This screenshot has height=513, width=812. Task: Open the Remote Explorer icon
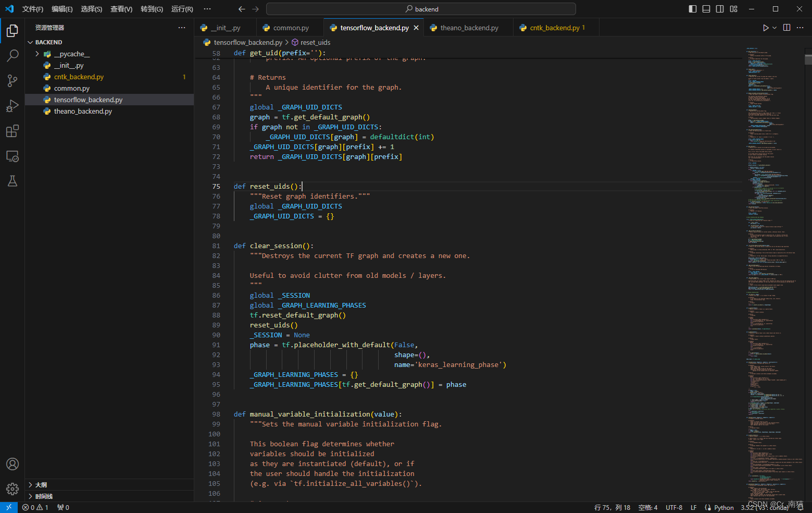pyautogui.click(x=13, y=156)
